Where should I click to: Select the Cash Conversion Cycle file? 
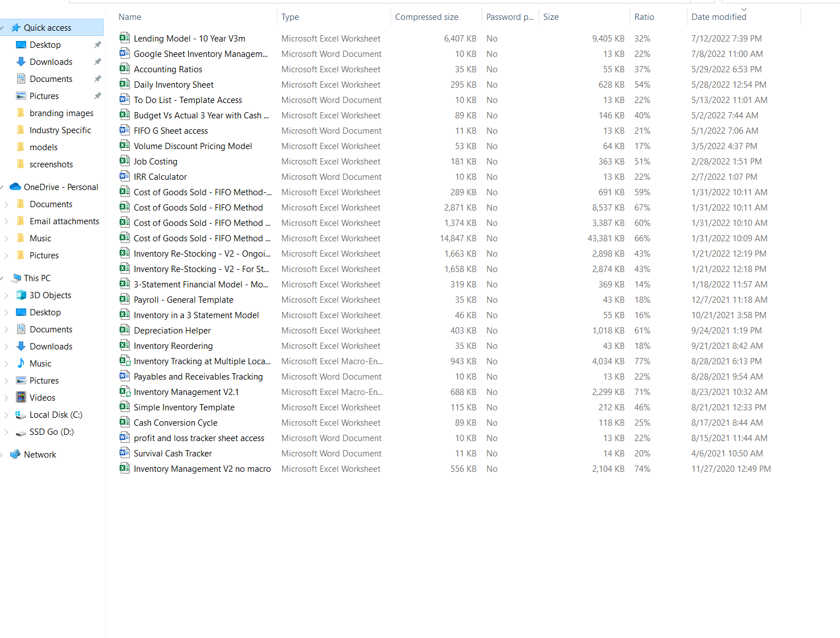click(x=175, y=423)
